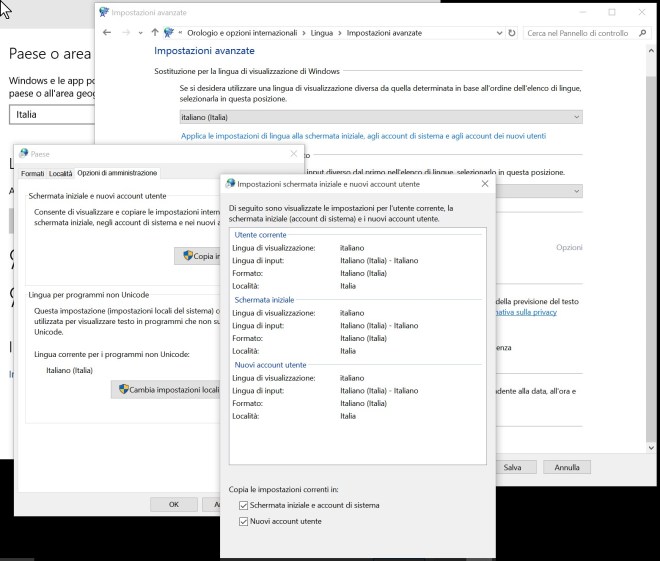Select Opzioni di amministrazione tab

pos(117,173)
